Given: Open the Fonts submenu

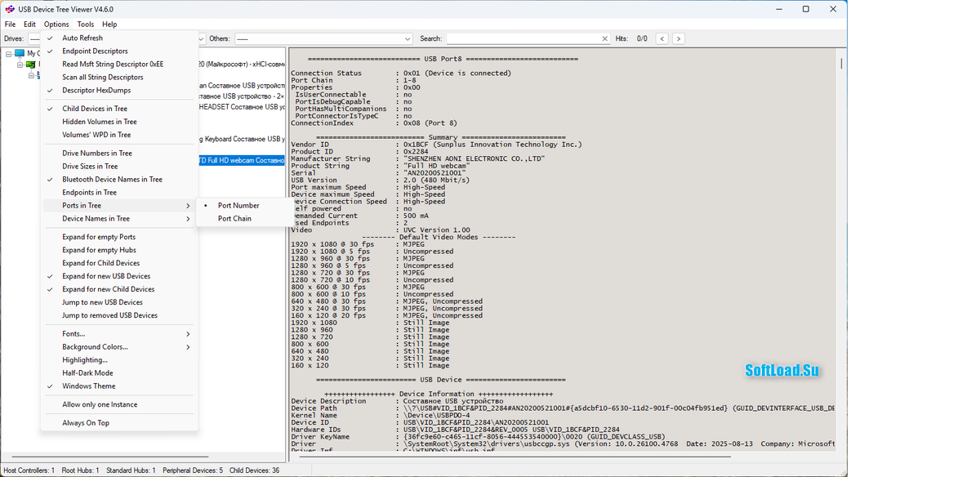Looking at the screenshot, I should (119, 333).
